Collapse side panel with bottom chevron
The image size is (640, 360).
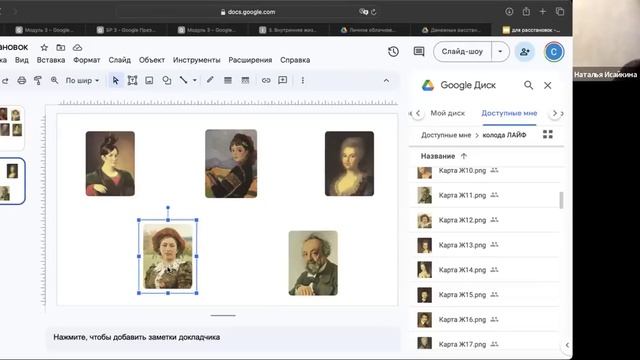click(x=567, y=345)
